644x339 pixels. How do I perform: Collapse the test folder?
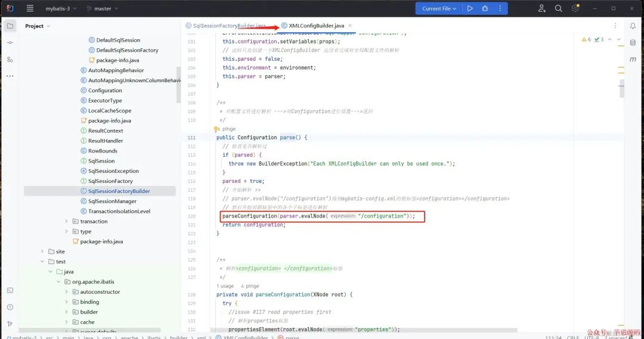42,262
